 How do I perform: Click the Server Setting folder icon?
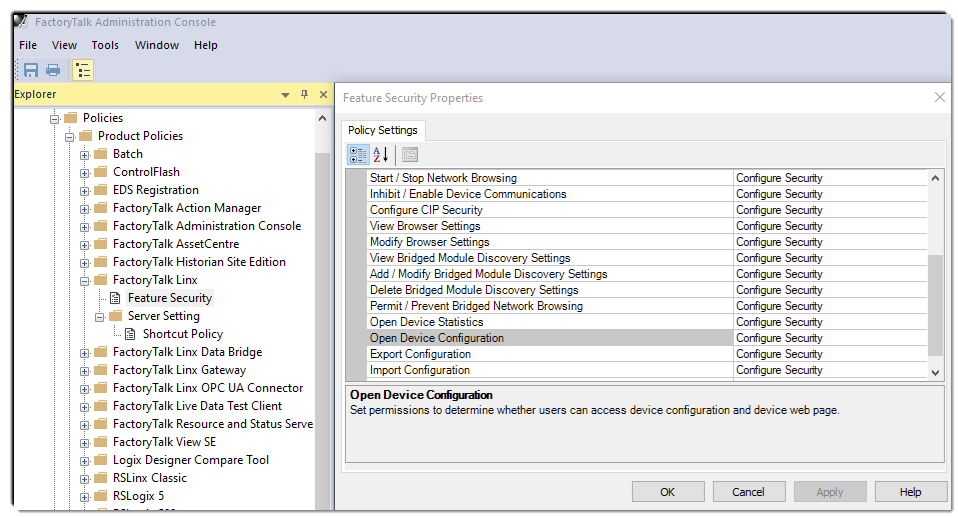(x=115, y=316)
